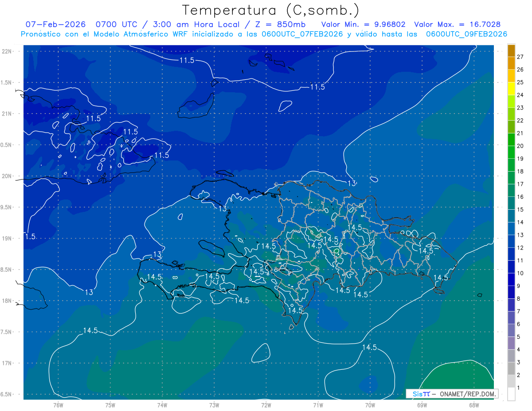
Task: Click the "7.5N" latitude label
Action: pos(7,332)
